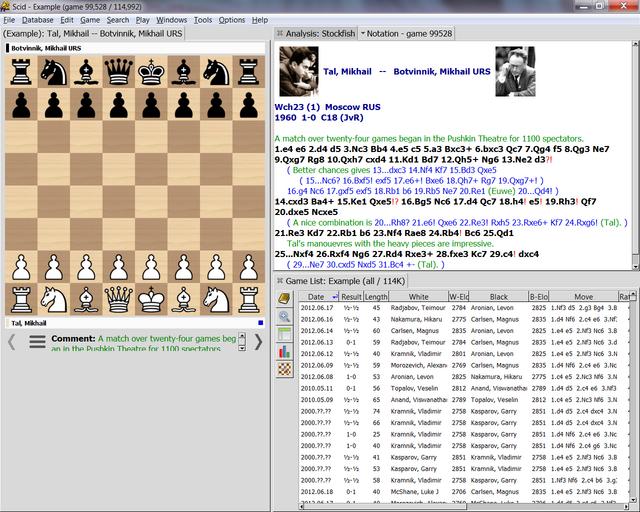
Task: Click move 14.cxd3 in the notation
Action: [x=291, y=201]
